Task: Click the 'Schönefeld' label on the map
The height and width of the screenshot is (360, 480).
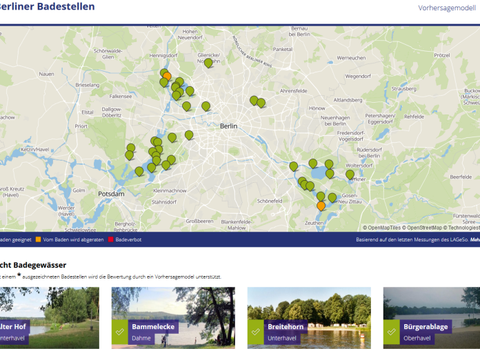Action: [270, 201]
